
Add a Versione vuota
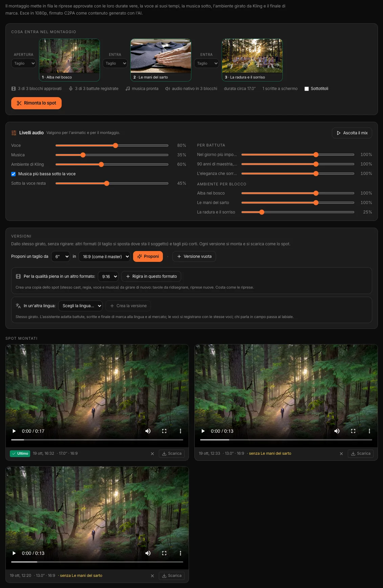(194, 256)
